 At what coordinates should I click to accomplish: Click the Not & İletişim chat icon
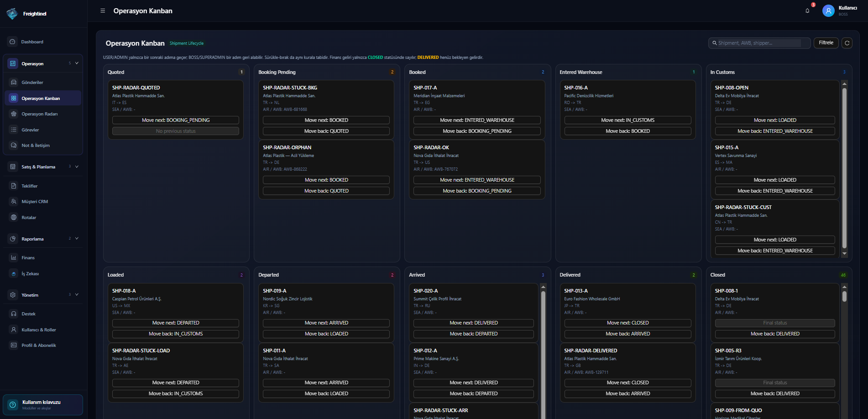pyautogui.click(x=14, y=146)
